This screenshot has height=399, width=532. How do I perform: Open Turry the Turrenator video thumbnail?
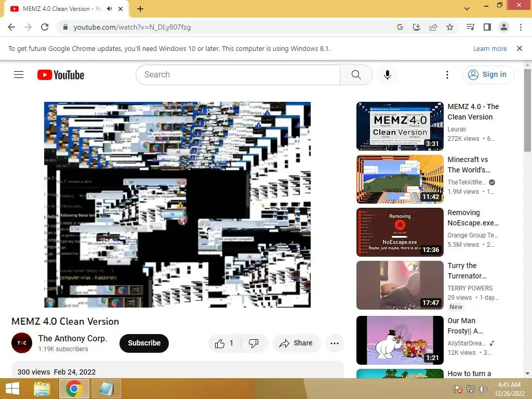pyautogui.click(x=400, y=285)
